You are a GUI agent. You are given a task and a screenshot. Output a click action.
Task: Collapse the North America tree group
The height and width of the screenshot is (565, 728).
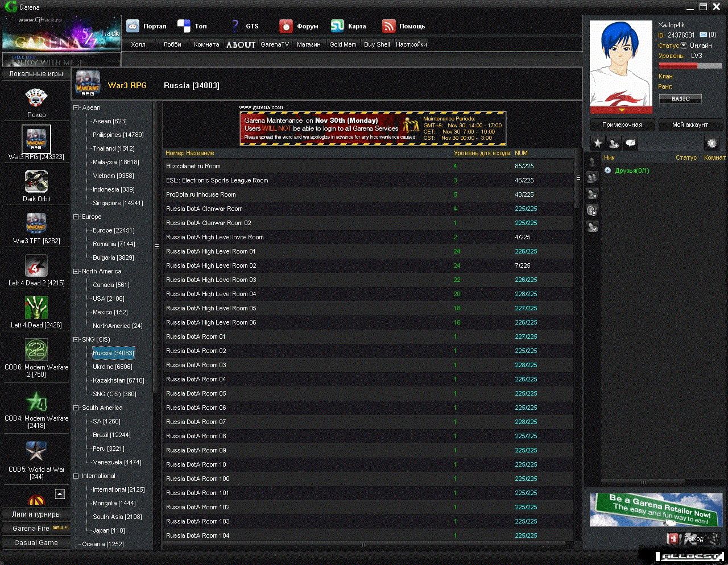[76, 271]
